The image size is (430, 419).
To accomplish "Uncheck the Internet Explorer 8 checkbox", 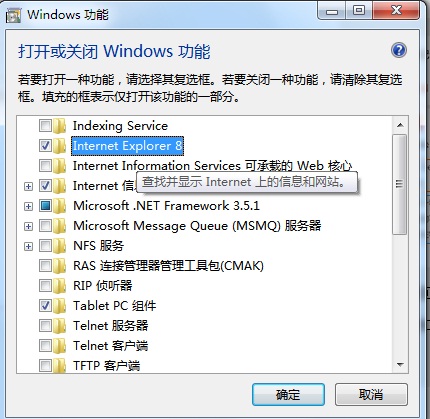I will click(45, 146).
